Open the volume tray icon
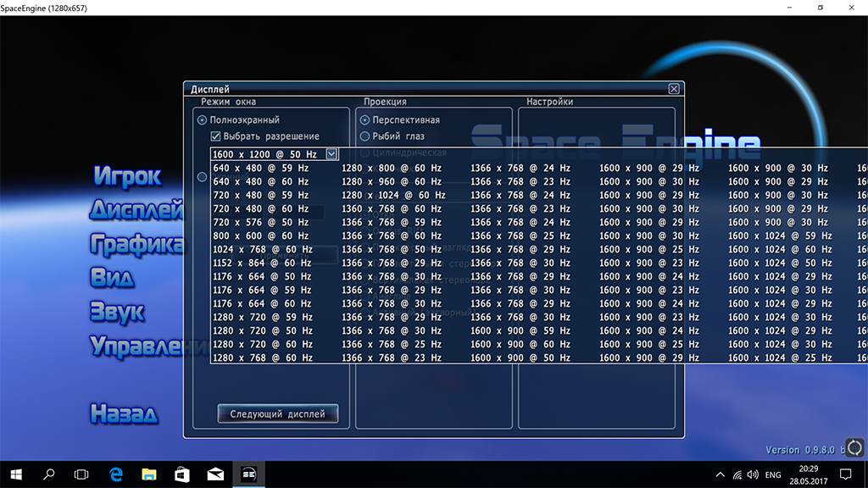 (x=753, y=474)
